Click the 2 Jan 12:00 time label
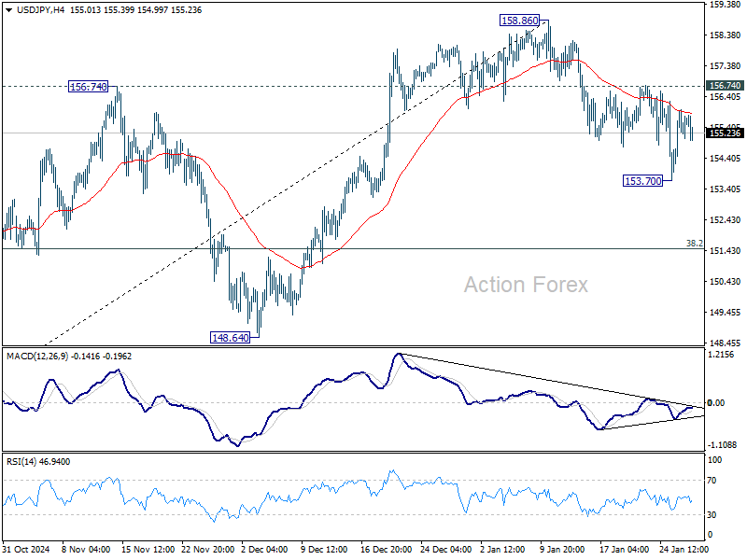This screenshot has height=560, width=747. [504, 549]
